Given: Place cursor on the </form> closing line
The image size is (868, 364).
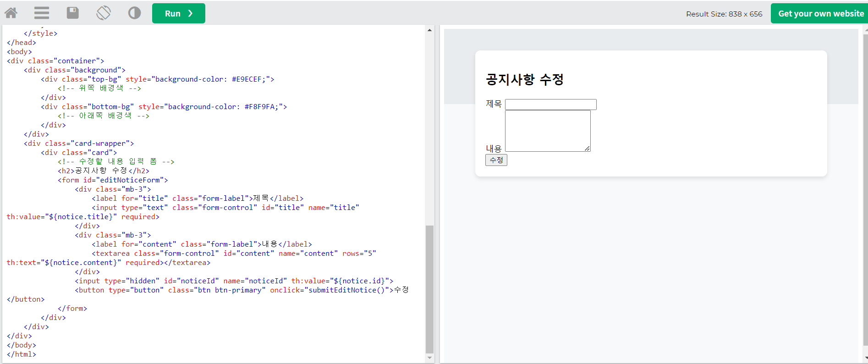Looking at the screenshot, I should coord(72,309).
